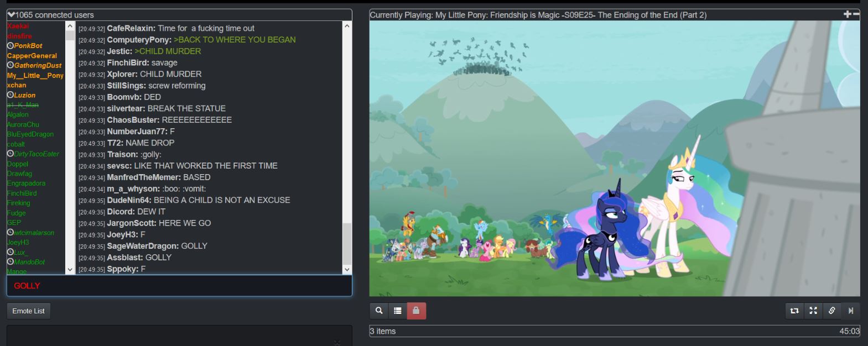The width and height of the screenshot is (868, 346).
Task: Vote to skip the current video
Action: click(851, 311)
